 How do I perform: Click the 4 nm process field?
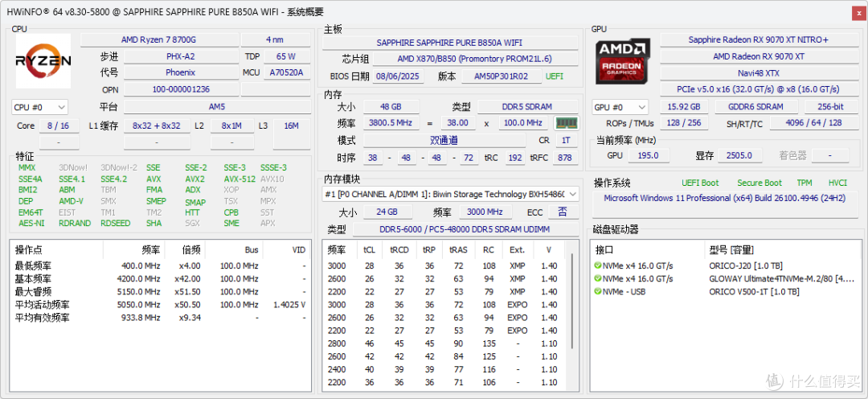tap(275, 40)
